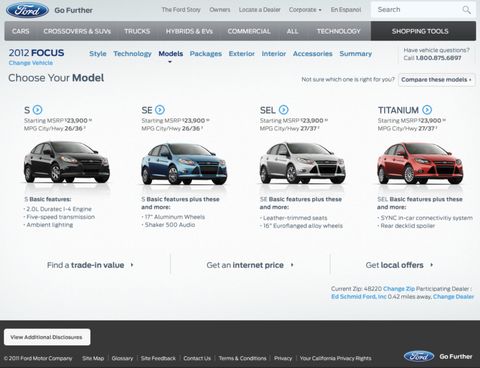Open the Owners link
The height and width of the screenshot is (368, 480).
pyautogui.click(x=220, y=10)
